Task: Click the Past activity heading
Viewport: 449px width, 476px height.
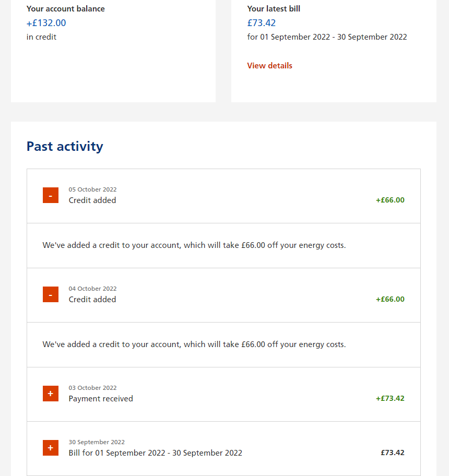Action: coord(65,146)
